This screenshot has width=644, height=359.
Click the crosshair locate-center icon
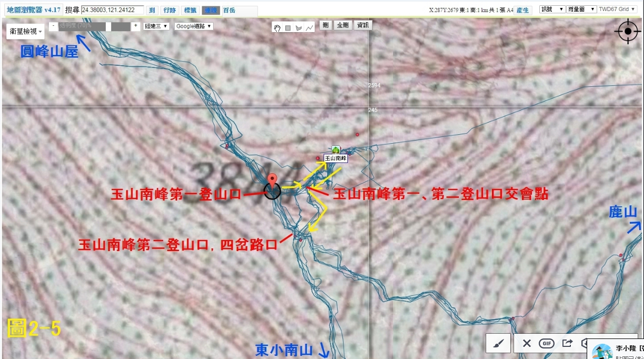[627, 32]
